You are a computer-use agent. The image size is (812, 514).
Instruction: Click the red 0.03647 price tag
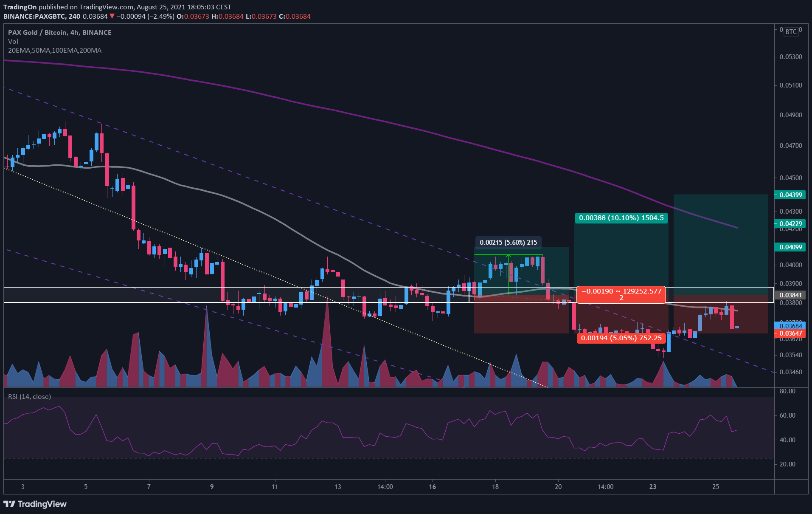pyautogui.click(x=790, y=333)
